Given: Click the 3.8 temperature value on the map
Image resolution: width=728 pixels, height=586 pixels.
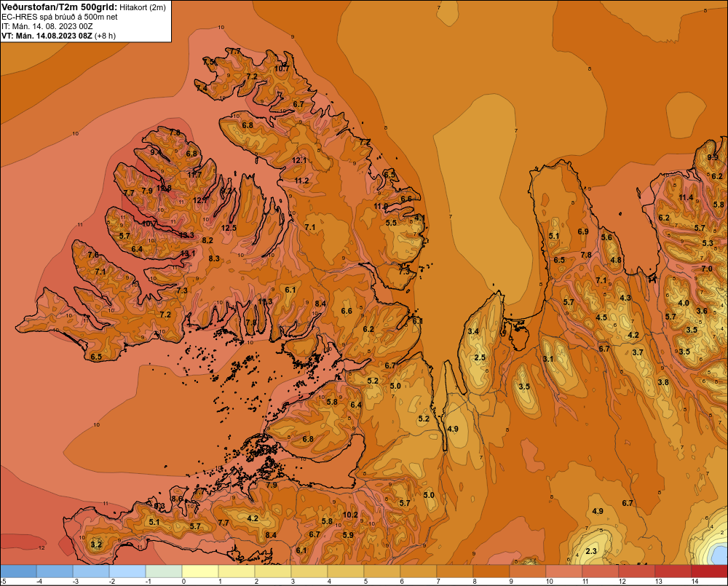Looking at the screenshot, I should [663, 382].
